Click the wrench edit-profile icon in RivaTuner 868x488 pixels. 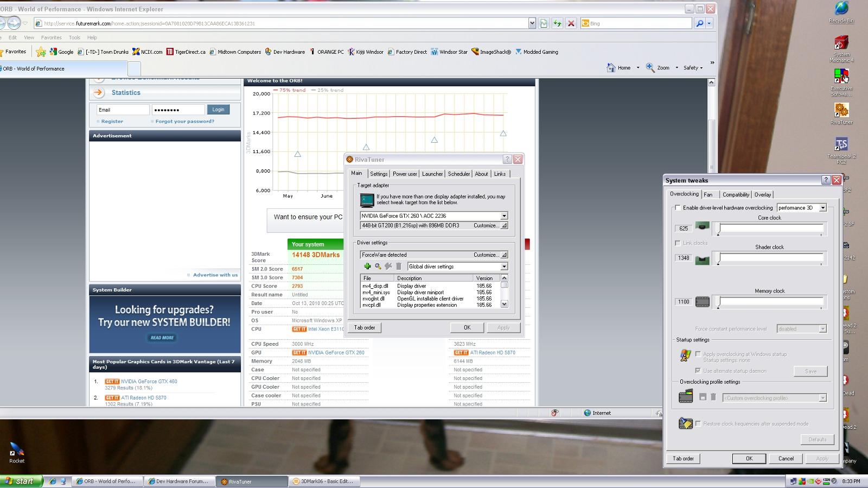click(x=388, y=267)
